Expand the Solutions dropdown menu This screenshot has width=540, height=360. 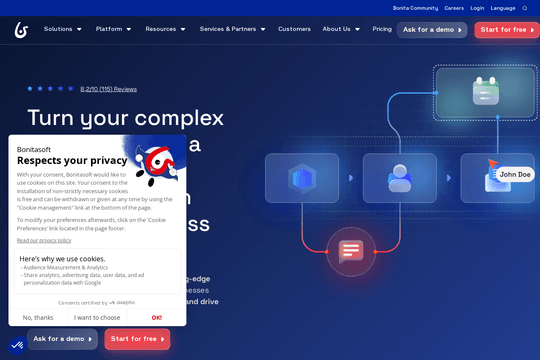click(x=63, y=29)
